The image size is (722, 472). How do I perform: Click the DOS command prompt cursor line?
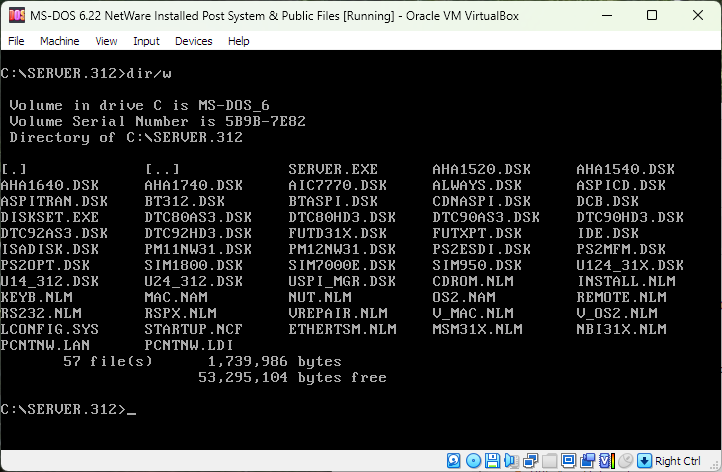click(70, 409)
